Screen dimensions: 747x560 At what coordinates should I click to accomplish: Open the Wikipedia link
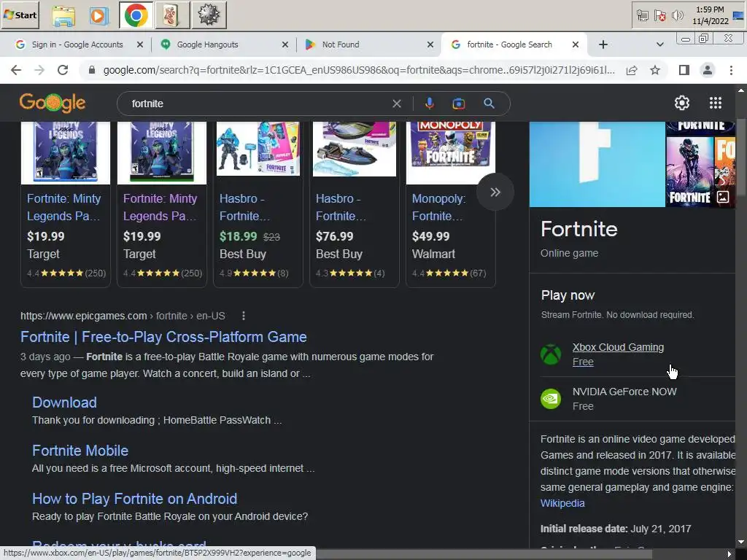pos(562,503)
